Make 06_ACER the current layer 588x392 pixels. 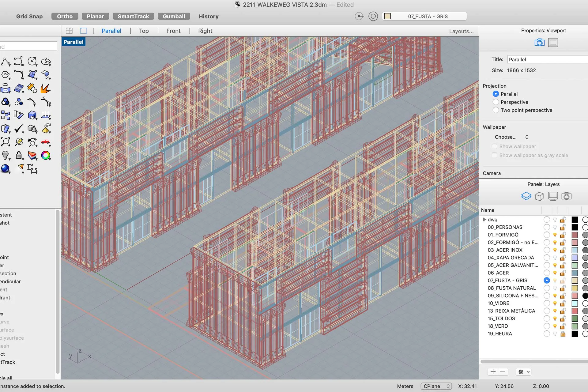click(x=547, y=273)
